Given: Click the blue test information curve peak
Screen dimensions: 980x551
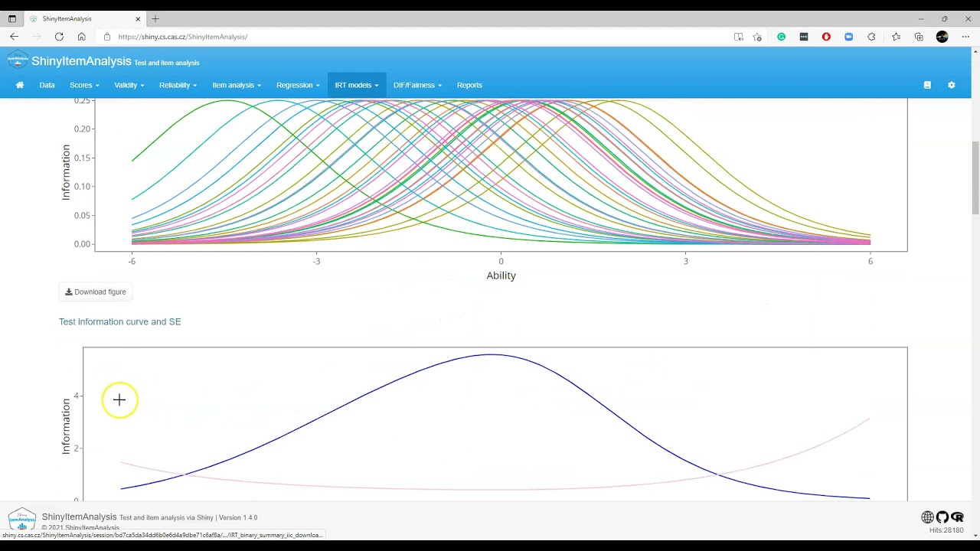Looking at the screenshot, I should coord(491,354).
